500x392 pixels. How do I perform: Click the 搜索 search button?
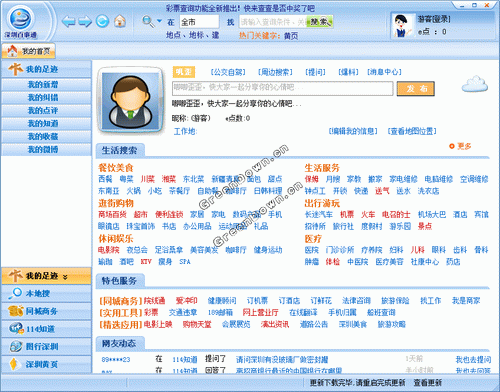[319, 22]
